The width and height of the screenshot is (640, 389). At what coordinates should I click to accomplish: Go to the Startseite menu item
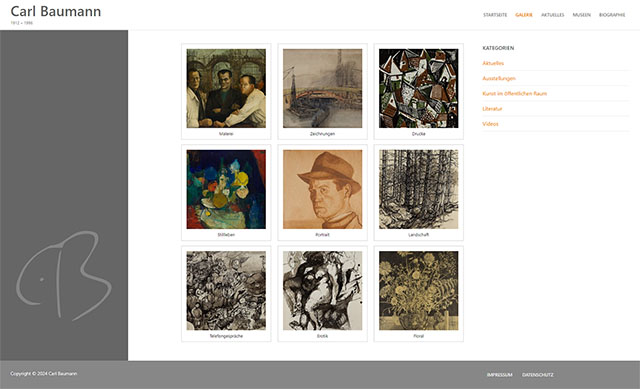[x=495, y=15]
